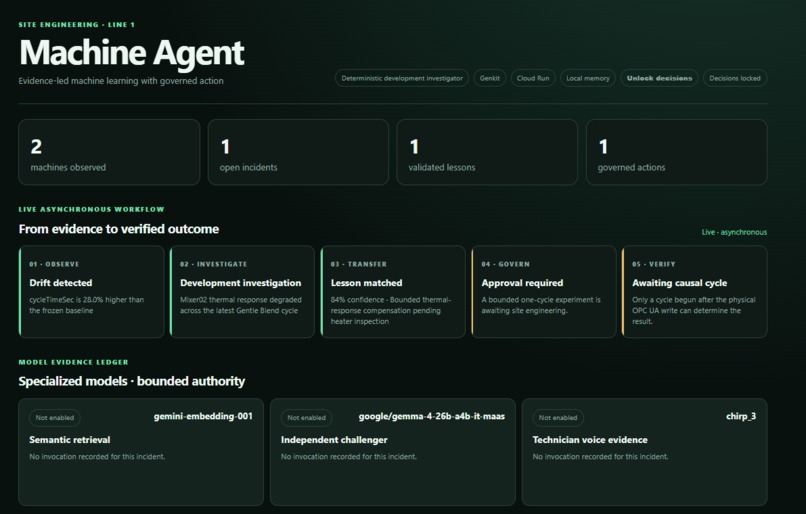Click the Live asynchronous status label
The height and width of the screenshot is (514, 806).
[734, 232]
